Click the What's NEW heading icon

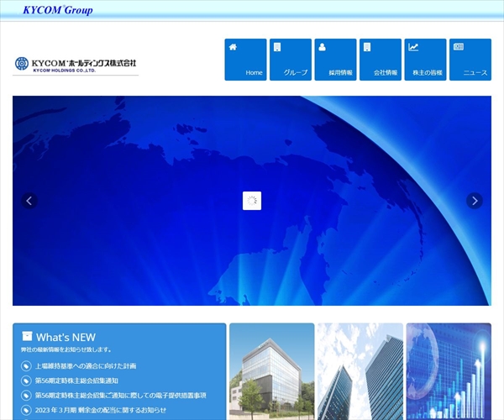27,336
